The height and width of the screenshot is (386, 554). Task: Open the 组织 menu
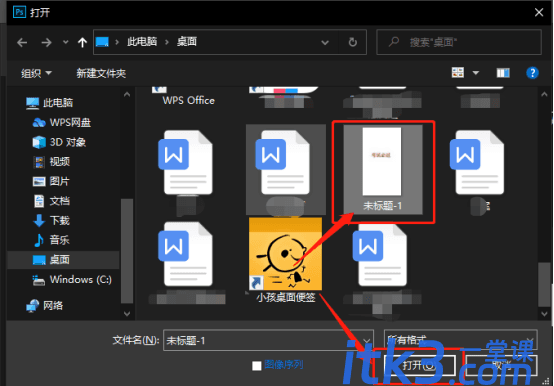click(36, 73)
